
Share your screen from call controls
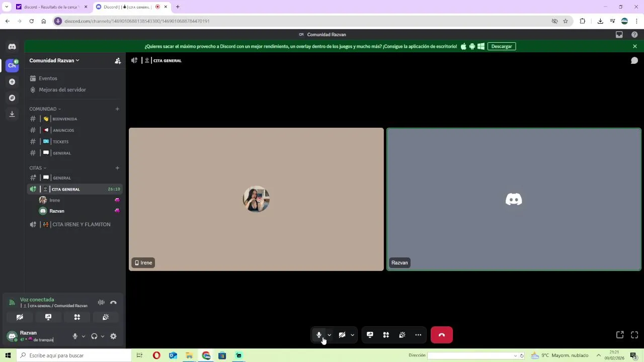click(370, 335)
